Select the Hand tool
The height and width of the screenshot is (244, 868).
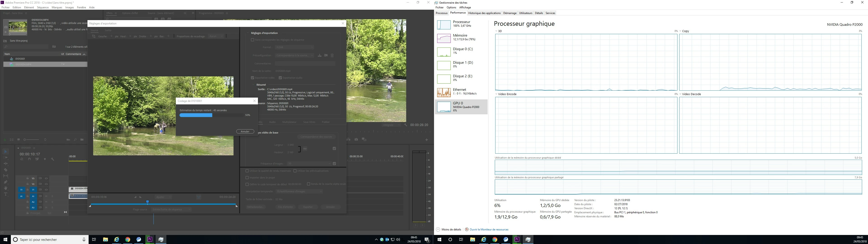[x=6, y=188]
